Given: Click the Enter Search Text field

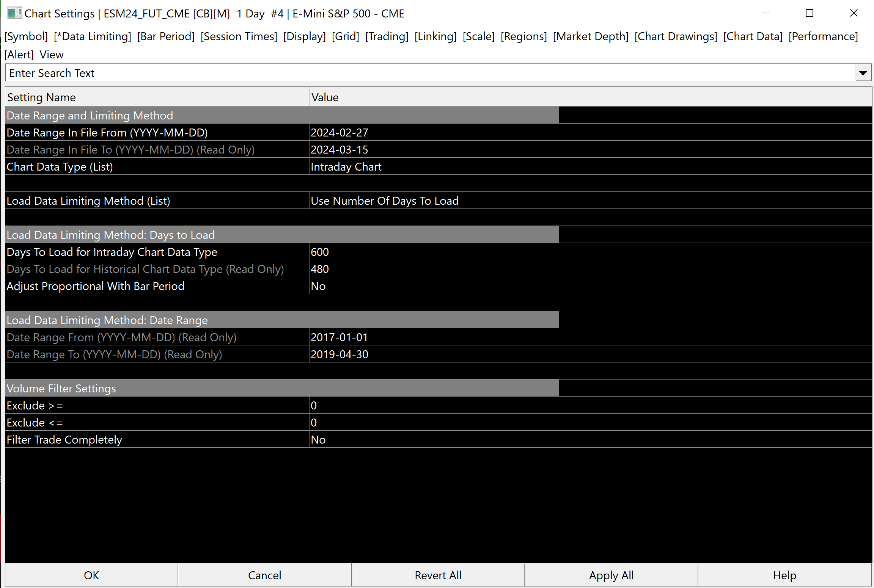Looking at the screenshot, I should 429,73.
